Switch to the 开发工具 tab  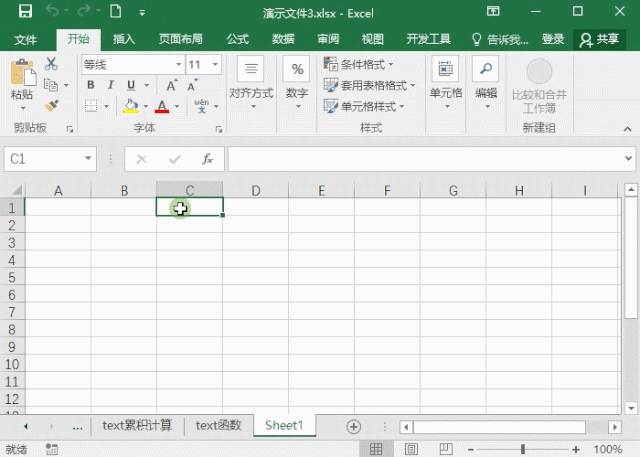pyautogui.click(x=429, y=39)
